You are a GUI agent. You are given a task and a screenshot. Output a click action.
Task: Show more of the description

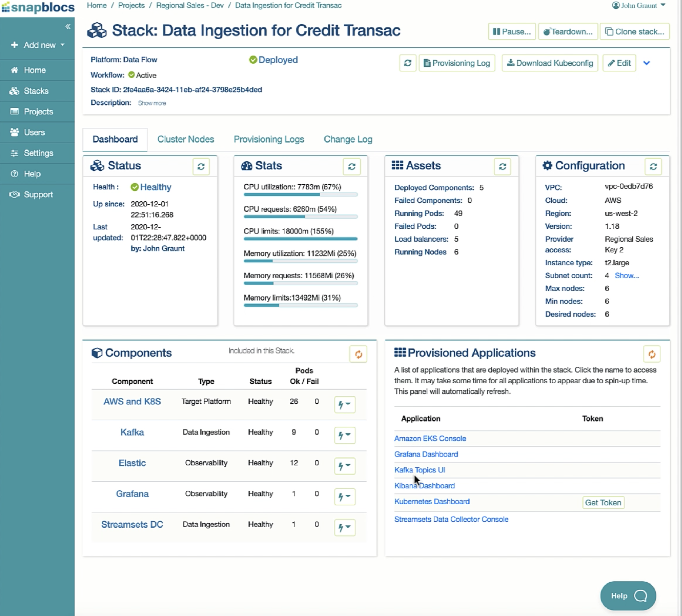pos(151,103)
